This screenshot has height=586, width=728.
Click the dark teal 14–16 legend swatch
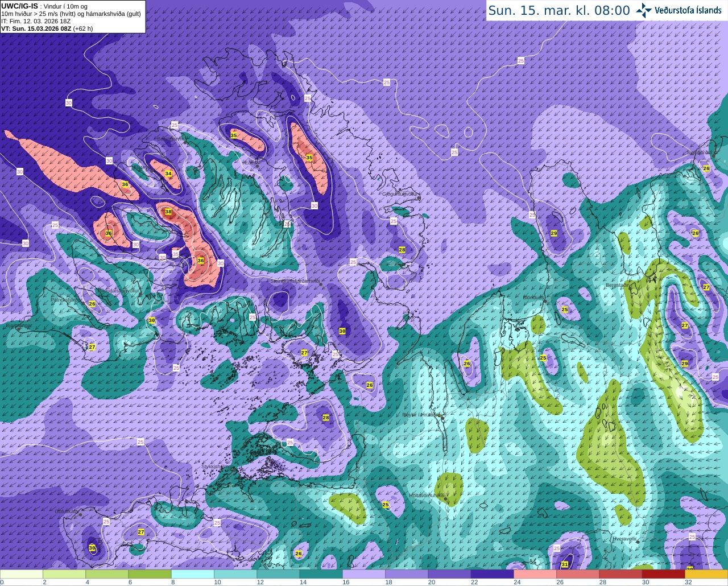[x=321, y=574]
